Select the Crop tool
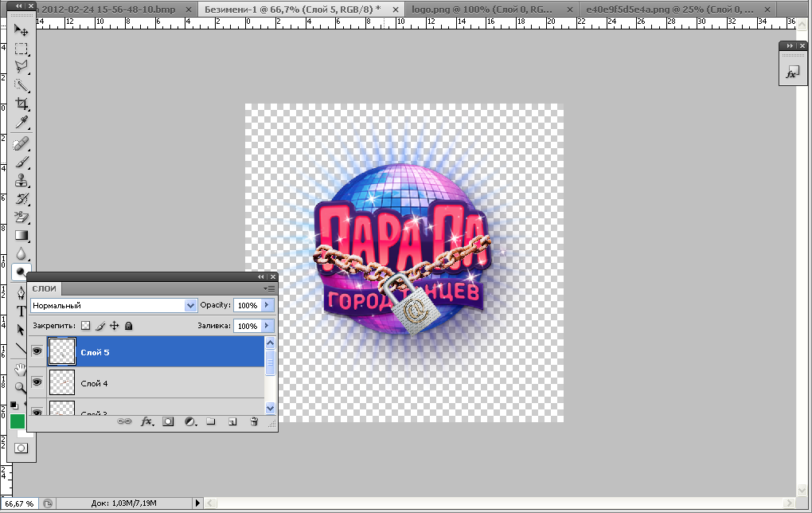812x513 pixels. click(21, 104)
